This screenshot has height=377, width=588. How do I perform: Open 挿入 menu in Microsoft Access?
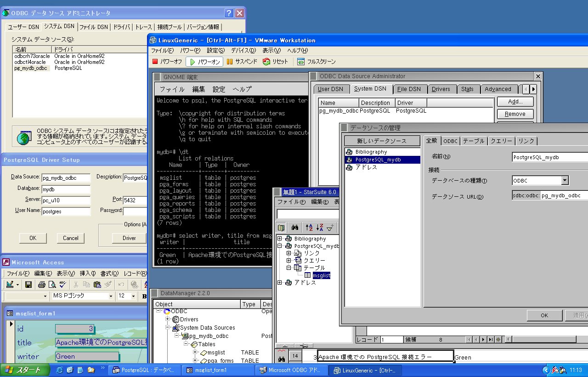click(x=88, y=274)
